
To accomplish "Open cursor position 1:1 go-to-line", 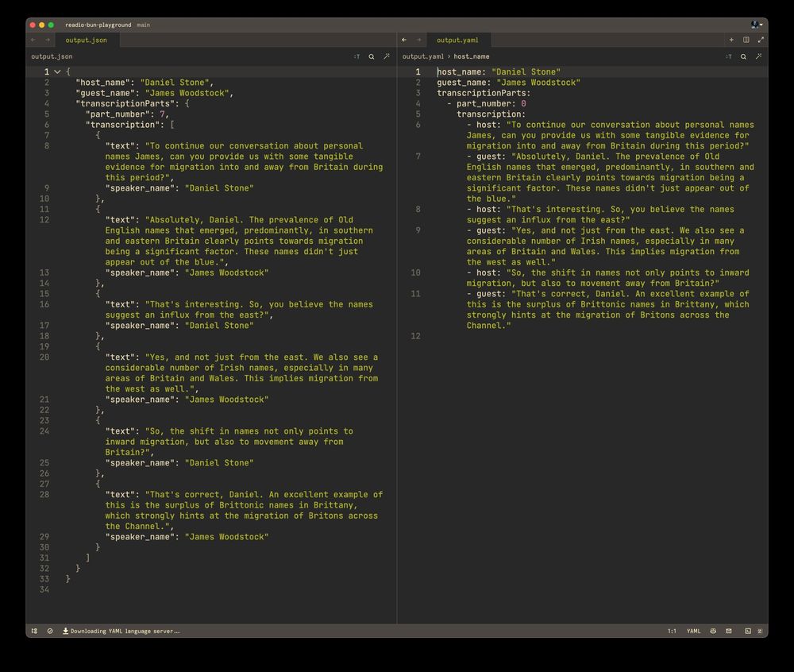I will click(672, 631).
